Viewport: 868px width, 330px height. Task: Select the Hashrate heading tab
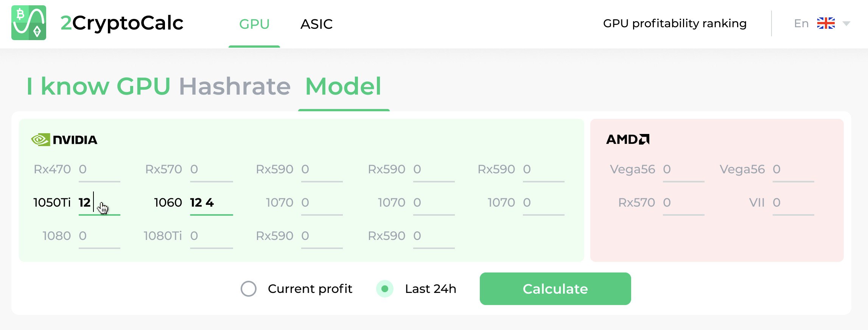click(235, 86)
